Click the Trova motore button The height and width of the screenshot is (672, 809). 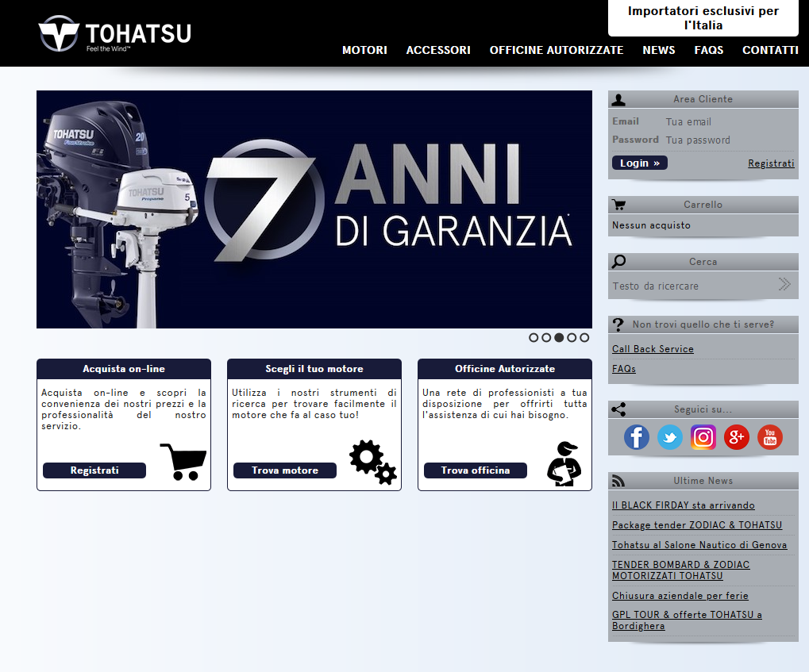pos(285,470)
